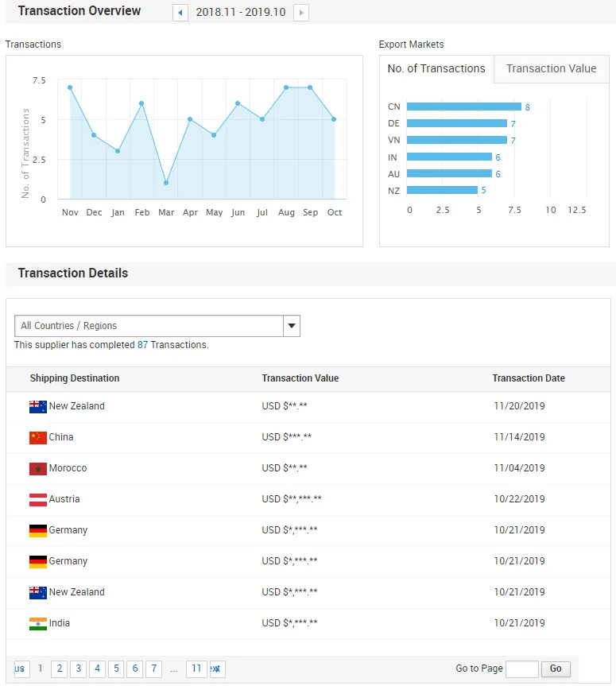Click the Go button
Screen dimensions: 616x686
[x=556, y=669]
